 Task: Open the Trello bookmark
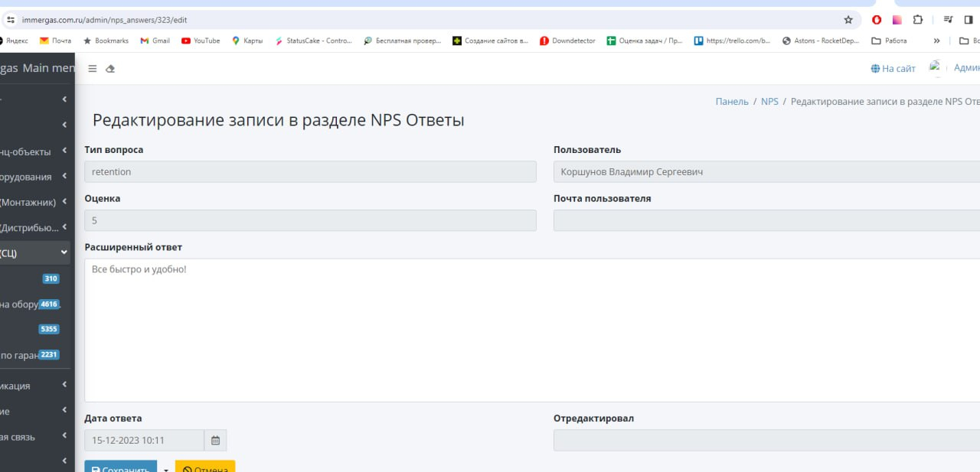coord(732,41)
